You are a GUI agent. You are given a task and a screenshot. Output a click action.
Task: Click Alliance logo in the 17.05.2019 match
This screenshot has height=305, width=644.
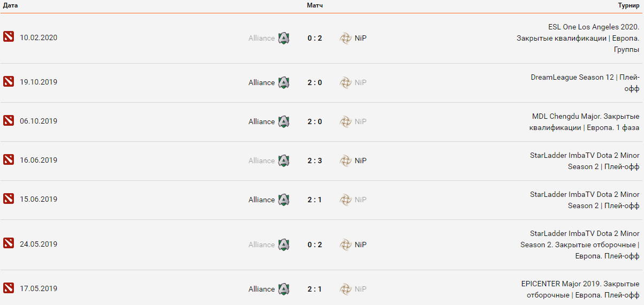283,289
